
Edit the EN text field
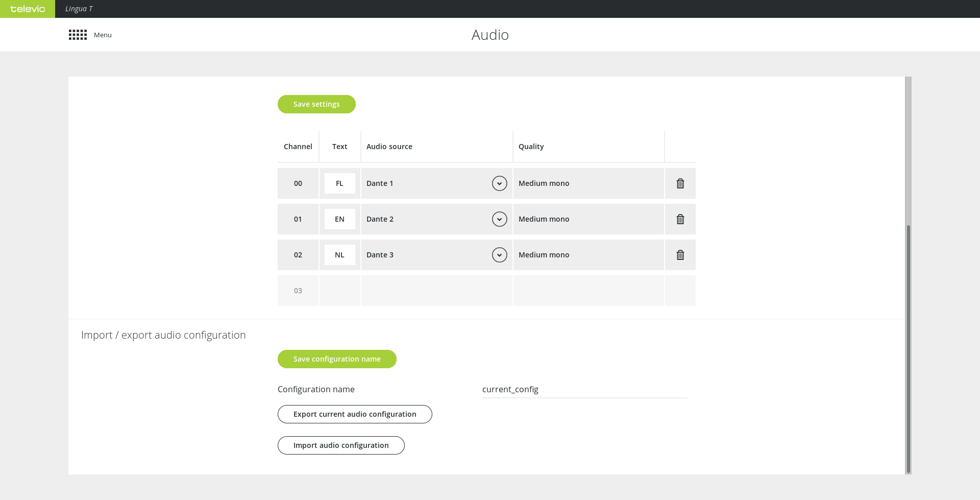point(339,219)
